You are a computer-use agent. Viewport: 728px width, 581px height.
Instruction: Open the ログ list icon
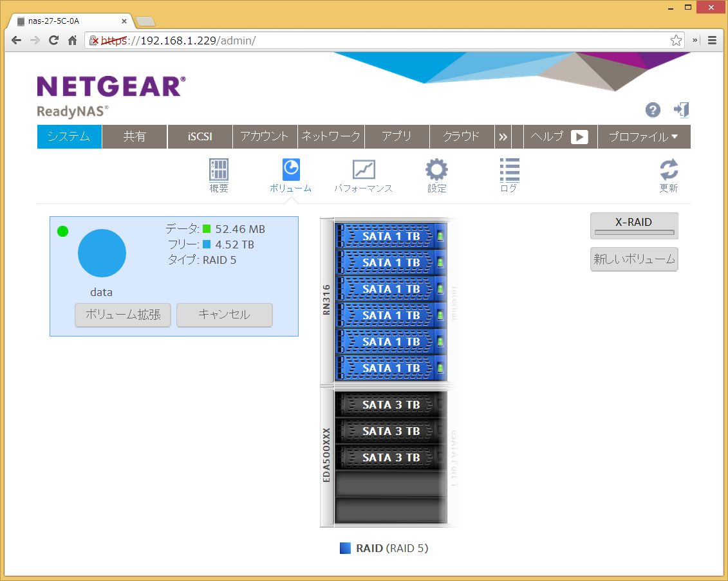tap(509, 171)
